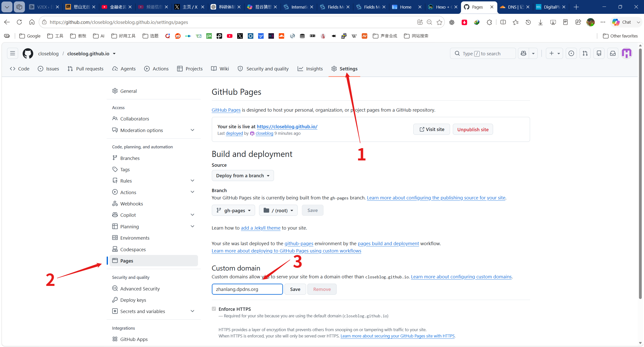The image size is (644, 347).
Task: Open browser History icon
Action: (x=528, y=22)
